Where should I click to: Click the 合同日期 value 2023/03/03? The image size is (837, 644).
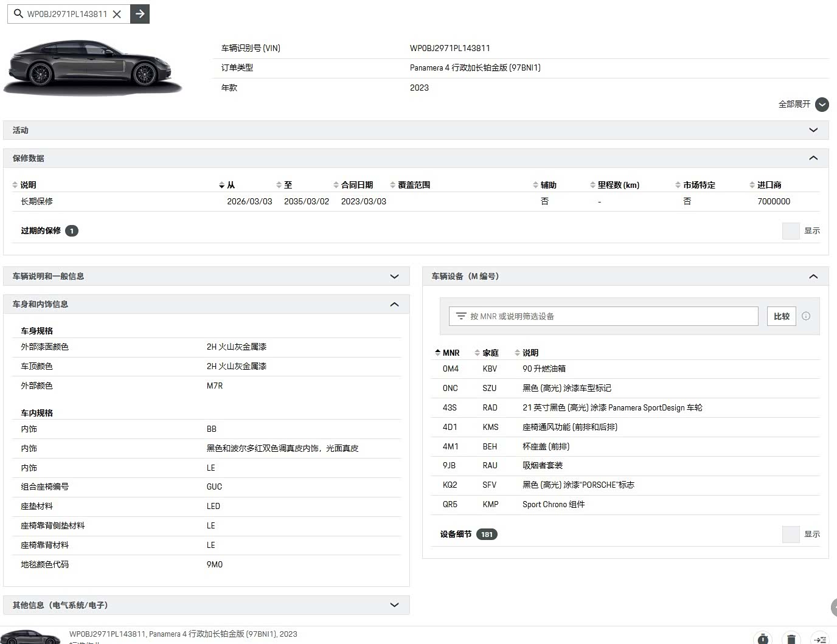pos(364,201)
